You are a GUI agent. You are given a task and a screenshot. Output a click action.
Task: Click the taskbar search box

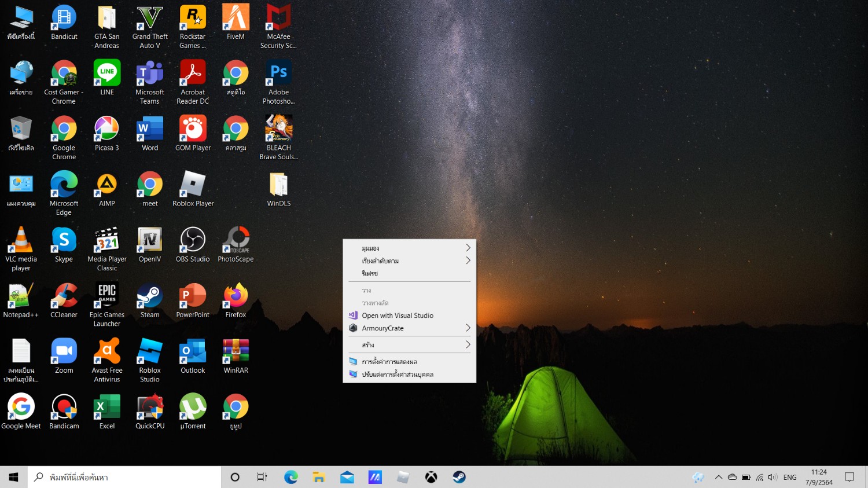[124, 477]
